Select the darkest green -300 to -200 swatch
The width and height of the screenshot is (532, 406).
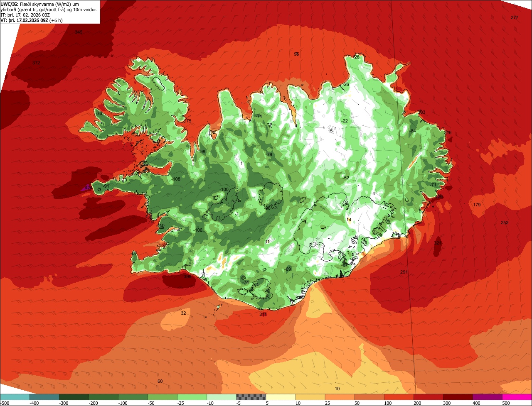[74, 397]
